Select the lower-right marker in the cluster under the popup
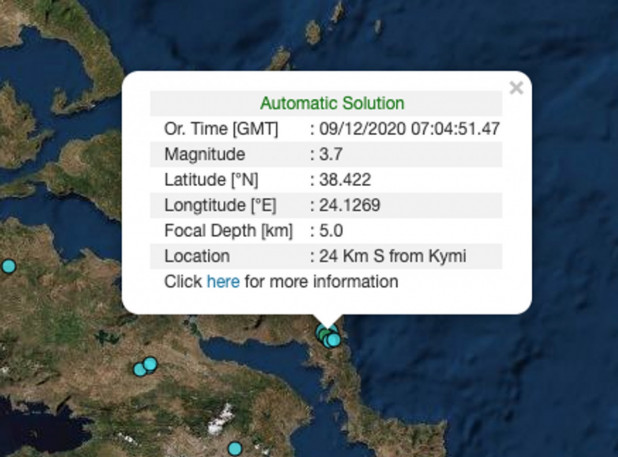The image size is (618, 457). click(334, 341)
